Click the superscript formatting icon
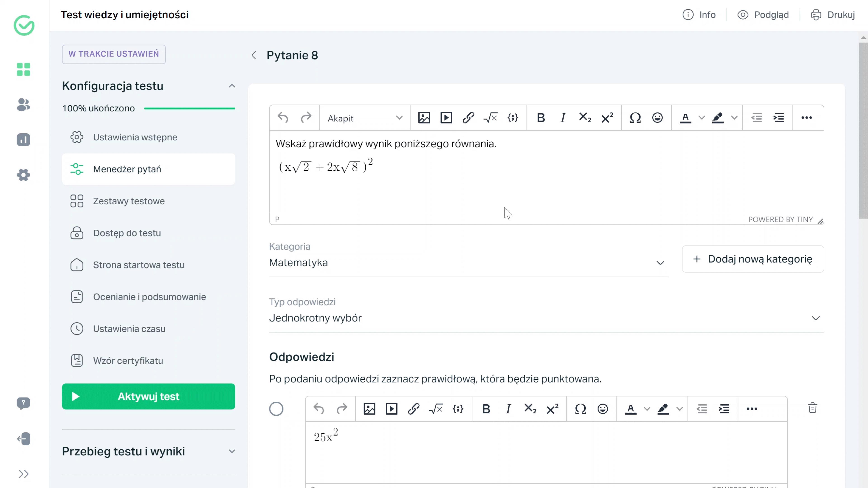This screenshot has height=488, width=868. 607,117
